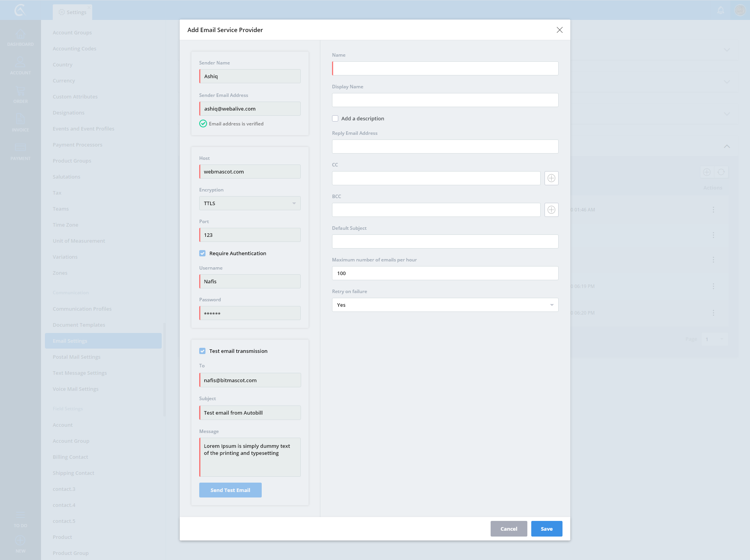Click the Account sidebar icon
Image resolution: width=750 pixels, height=560 pixels.
tap(20, 65)
